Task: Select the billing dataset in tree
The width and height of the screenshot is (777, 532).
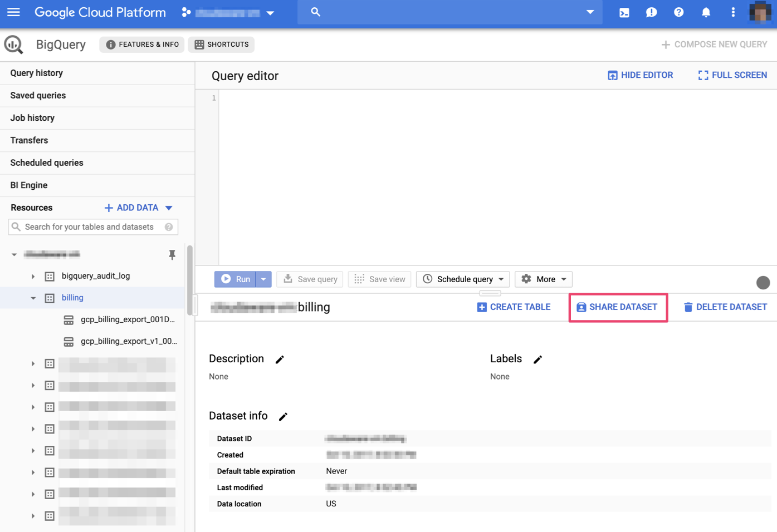Action: 72,298
